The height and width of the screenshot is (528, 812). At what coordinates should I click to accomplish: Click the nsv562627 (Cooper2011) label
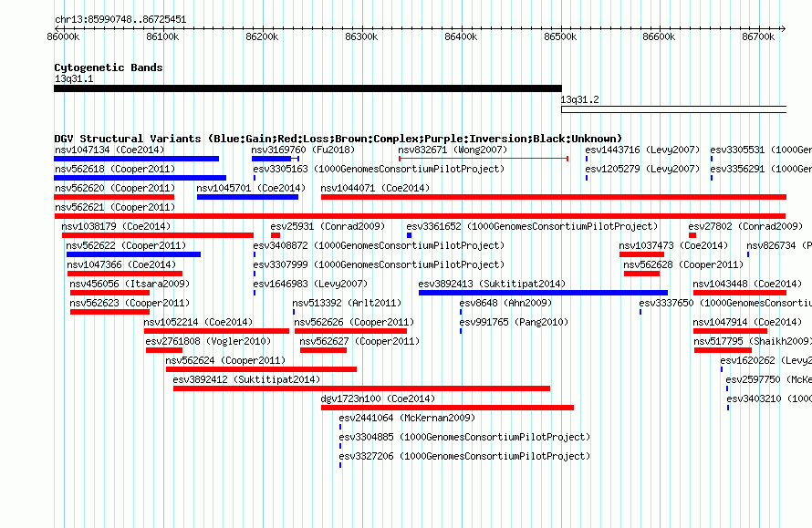point(359,341)
